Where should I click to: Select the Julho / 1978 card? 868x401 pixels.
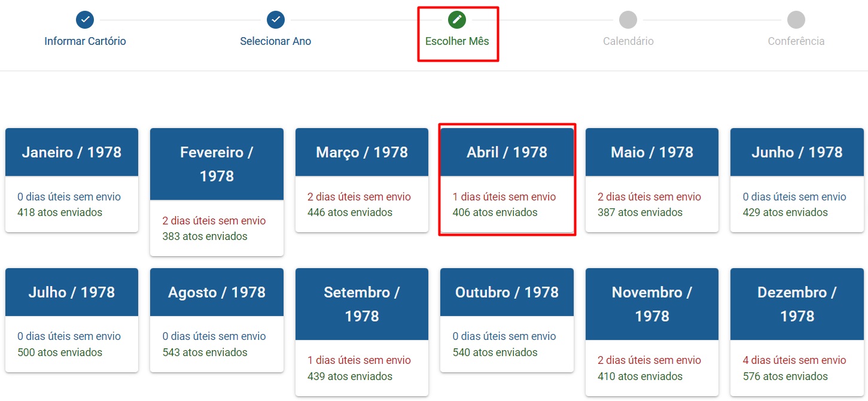[x=72, y=320]
